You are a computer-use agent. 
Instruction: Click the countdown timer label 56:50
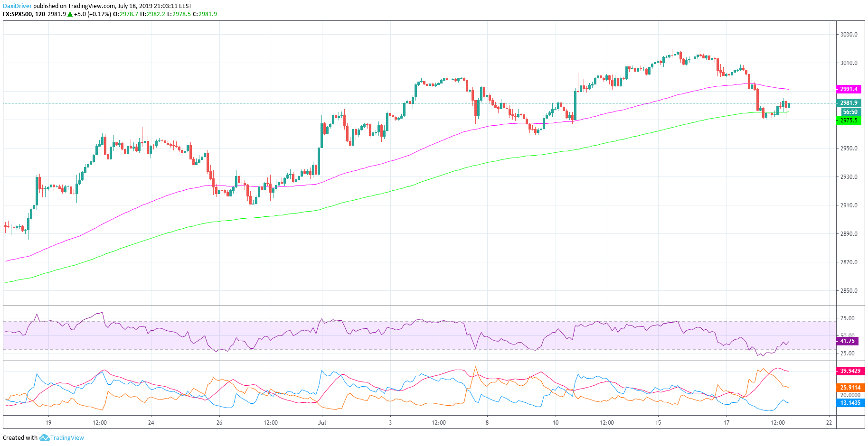pos(850,112)
